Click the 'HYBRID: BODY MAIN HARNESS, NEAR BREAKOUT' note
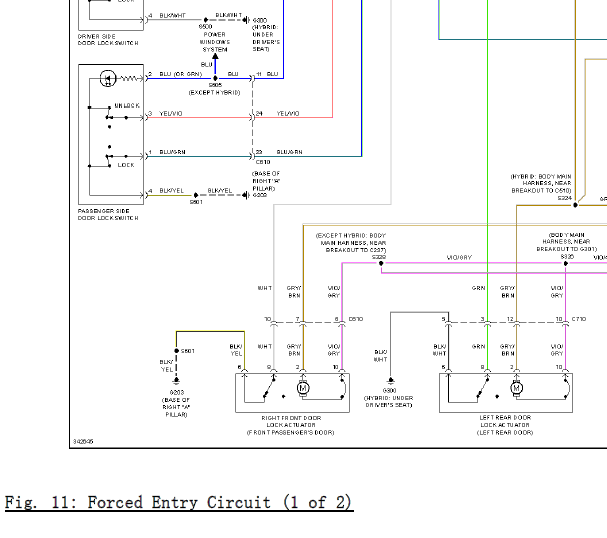This screenshot has width=607, height=538. click(541, 183)
